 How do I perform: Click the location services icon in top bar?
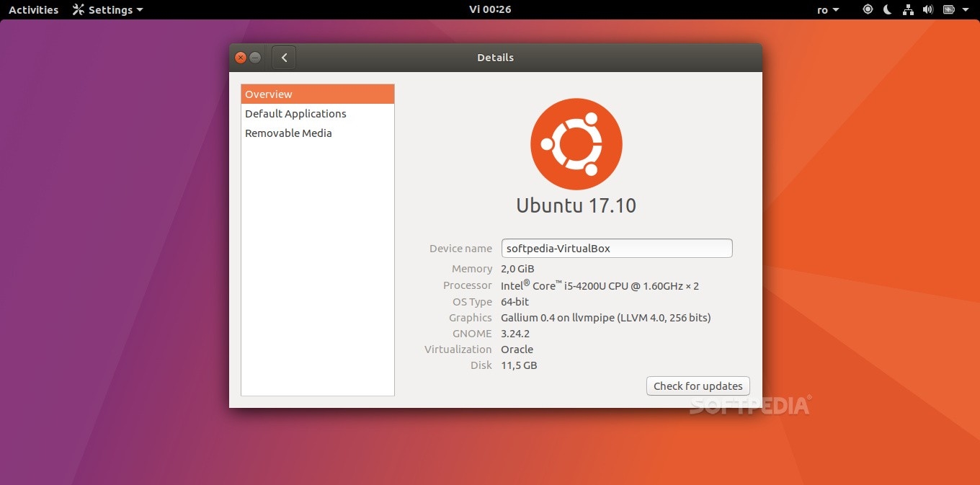pyautogui.click(x=868, y=10)
